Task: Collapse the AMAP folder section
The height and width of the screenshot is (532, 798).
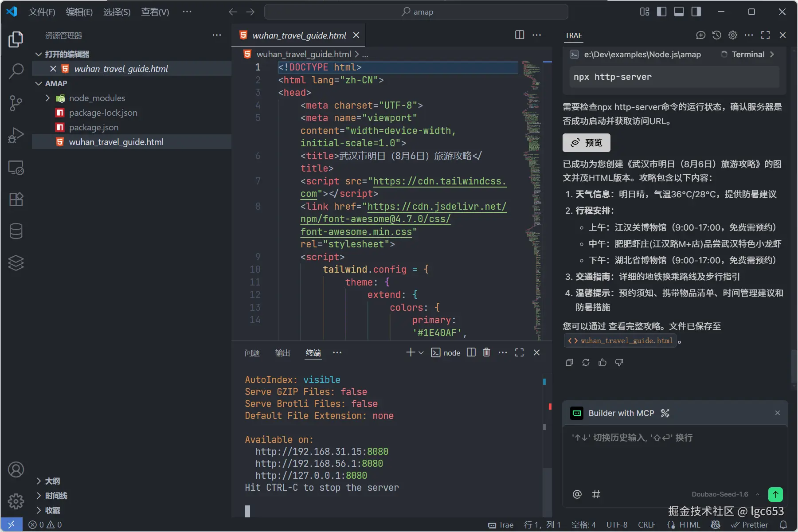Action: pyautogui.click(x=39, y=83)
